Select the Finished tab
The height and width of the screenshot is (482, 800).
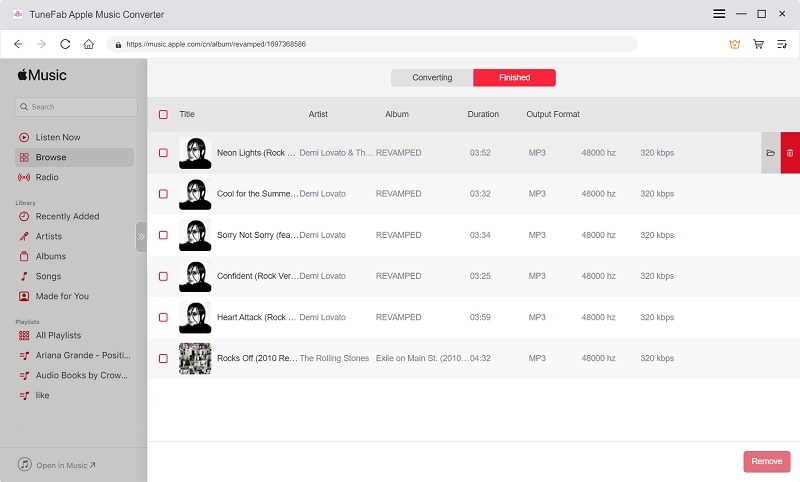click(x=514, y=78)
